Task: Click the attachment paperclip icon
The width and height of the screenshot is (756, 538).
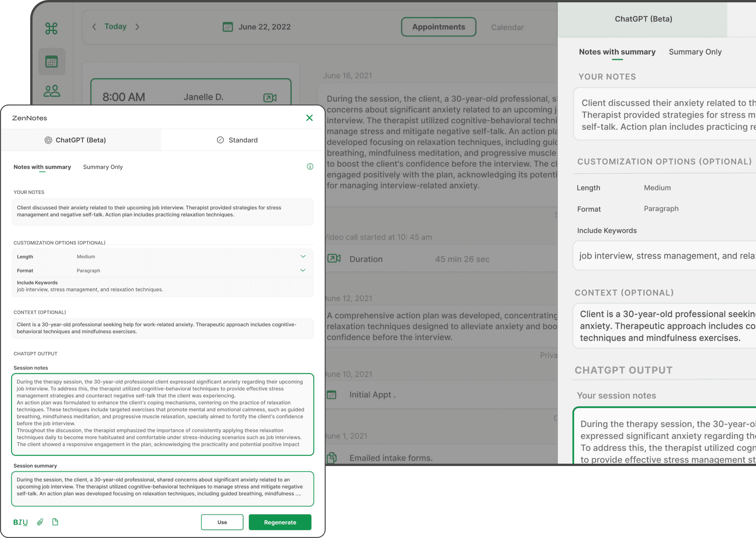Action: coord(40,521)
